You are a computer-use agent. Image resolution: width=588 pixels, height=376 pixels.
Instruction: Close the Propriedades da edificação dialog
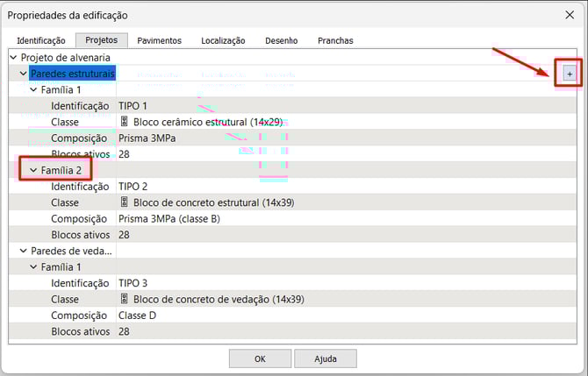click(x=570, y=15)
